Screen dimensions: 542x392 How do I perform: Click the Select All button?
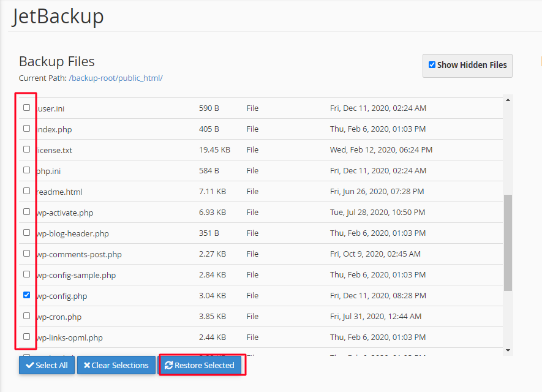click(x=47, y=365)
